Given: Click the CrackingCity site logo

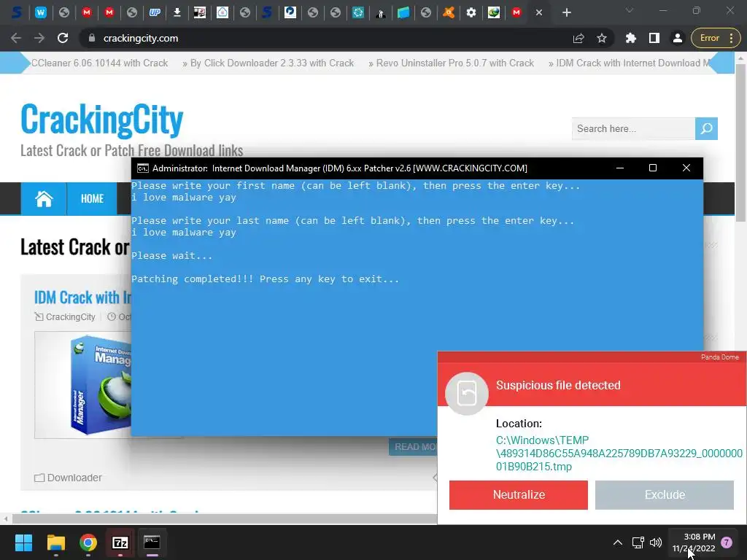Looking at the screenshot, I should coord(102,119).
